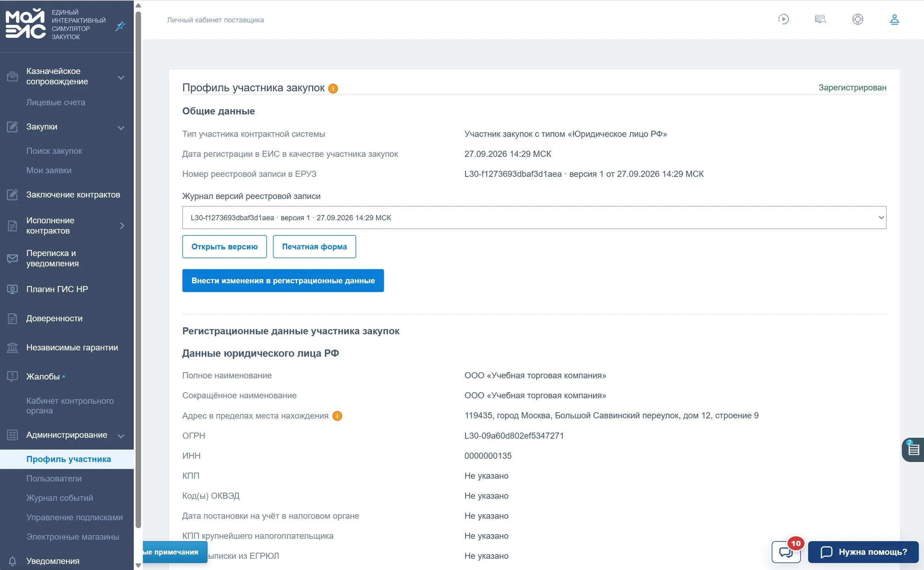Open Доверенности in sidebar
Image resolution: width=924 pixels, height=570 pixels.
point(54,319)
